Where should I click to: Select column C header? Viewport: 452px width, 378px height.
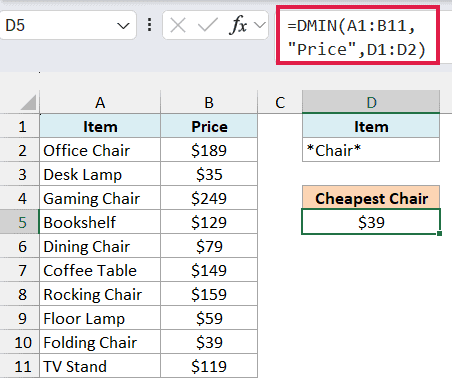[280, 102]
